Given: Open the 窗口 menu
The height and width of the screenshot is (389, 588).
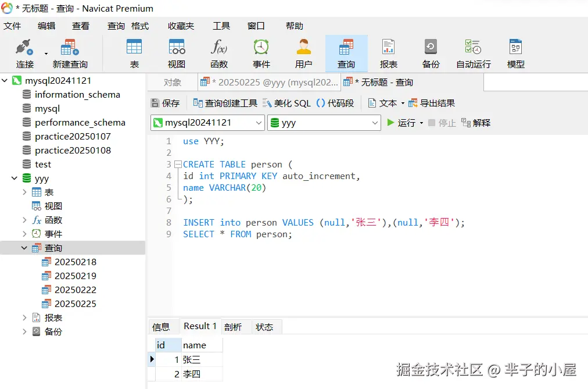Looking at the screenshot, I should tap(256, 26).
